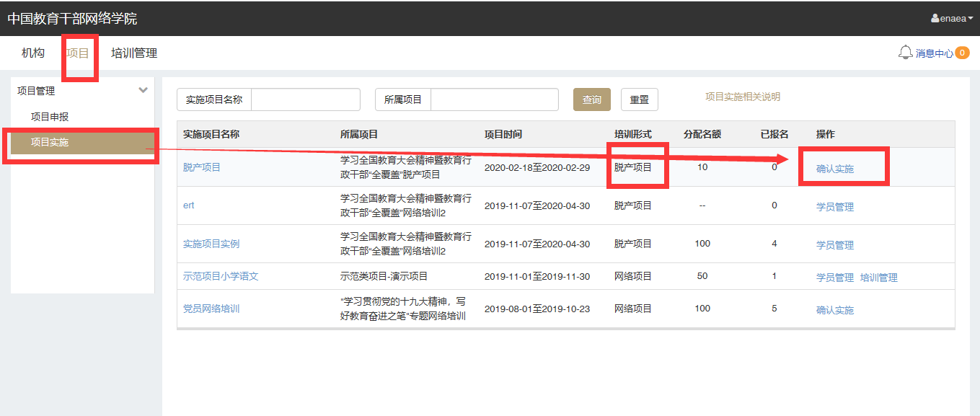This screenshot has height=416, width=980.
Task: Click the 分配名额 column header
Action: (702, 134)
